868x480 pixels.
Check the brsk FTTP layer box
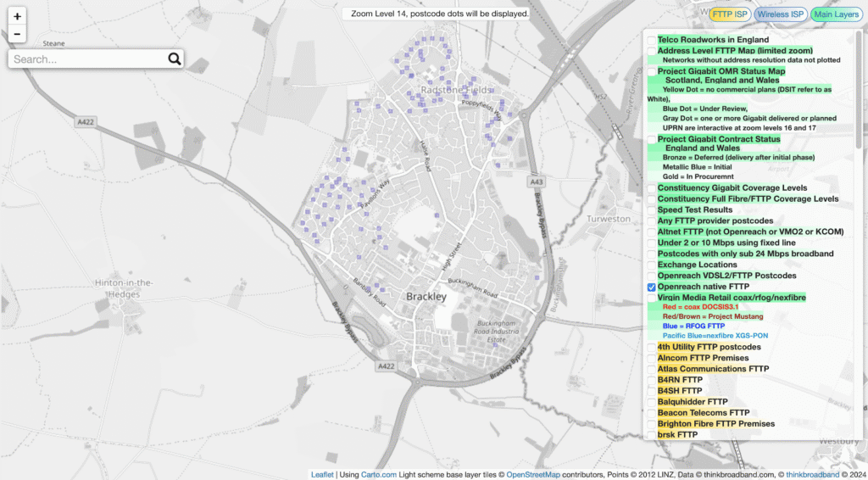point(651,435)
